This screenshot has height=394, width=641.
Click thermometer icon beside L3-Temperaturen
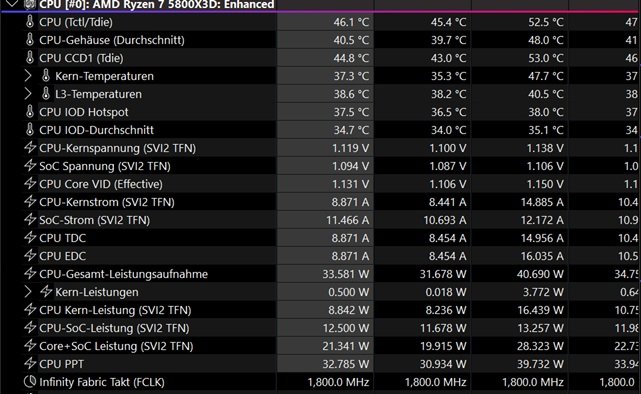click(46, 94)
